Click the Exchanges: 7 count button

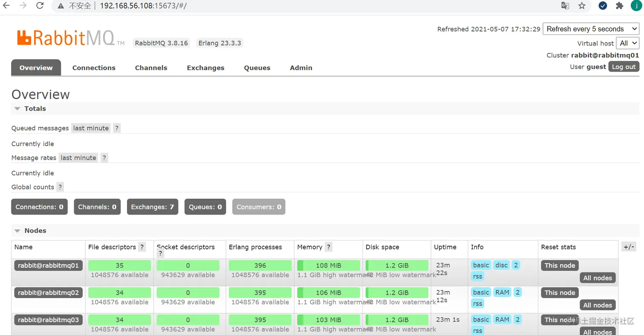[x=152, y=207]
